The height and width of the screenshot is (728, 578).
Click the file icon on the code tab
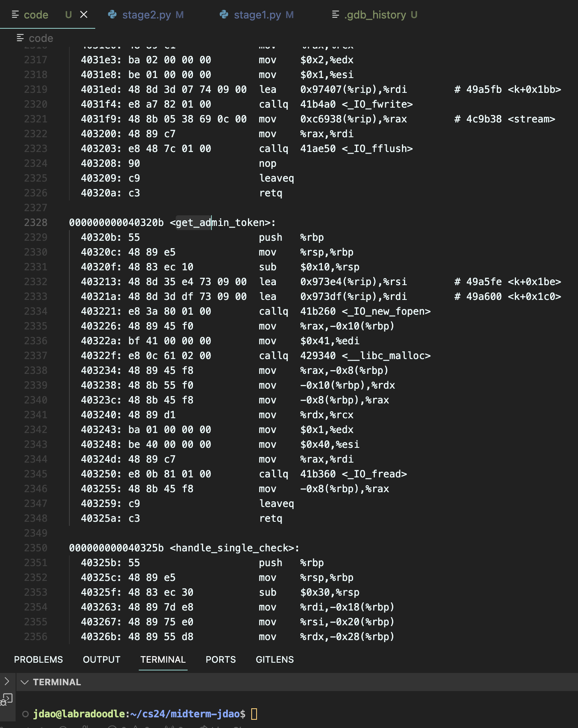point(16,15)
